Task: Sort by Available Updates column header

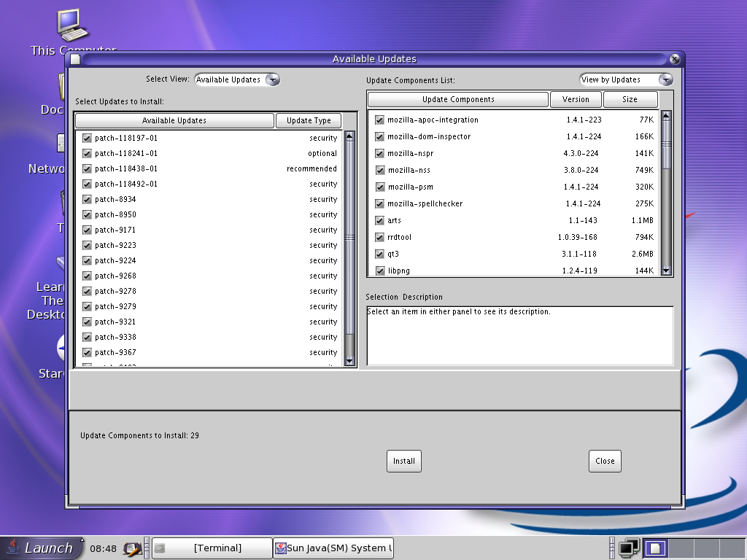Action: [174, 120]
